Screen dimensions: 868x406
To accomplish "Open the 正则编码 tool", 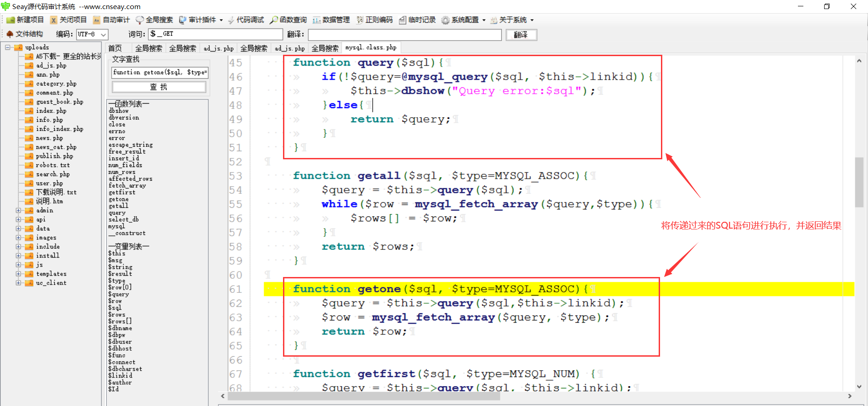I will 374,20.
